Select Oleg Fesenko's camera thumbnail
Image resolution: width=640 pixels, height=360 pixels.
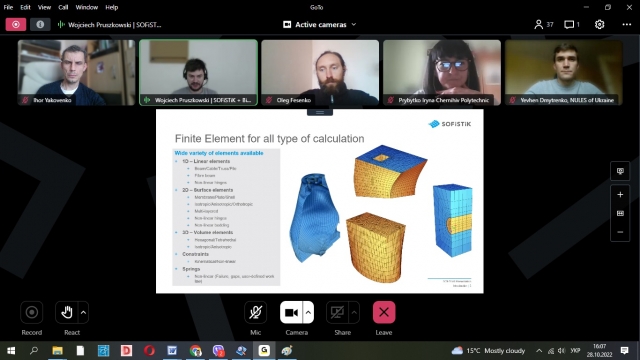coord(320,72)
